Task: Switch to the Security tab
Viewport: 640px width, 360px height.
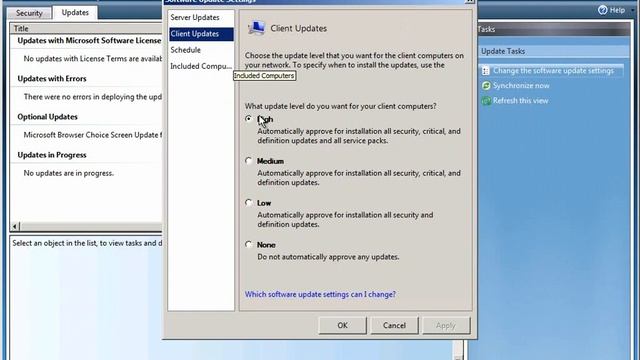Action: point(29,13)
